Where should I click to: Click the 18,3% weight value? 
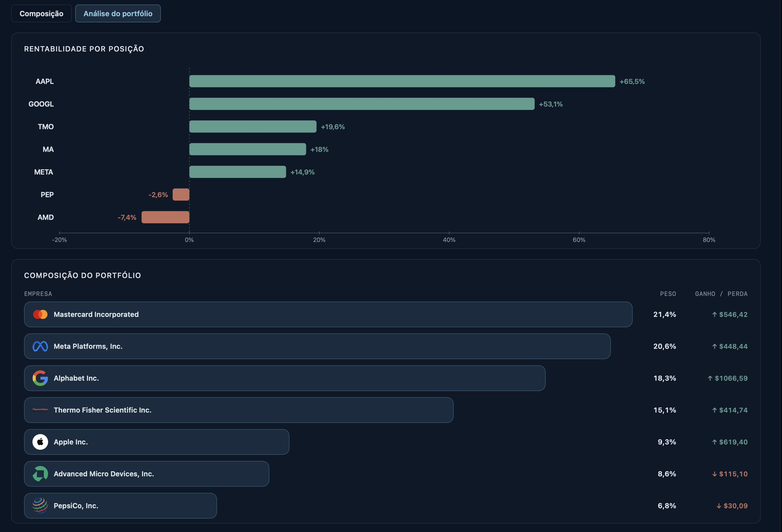pos(665,378)
